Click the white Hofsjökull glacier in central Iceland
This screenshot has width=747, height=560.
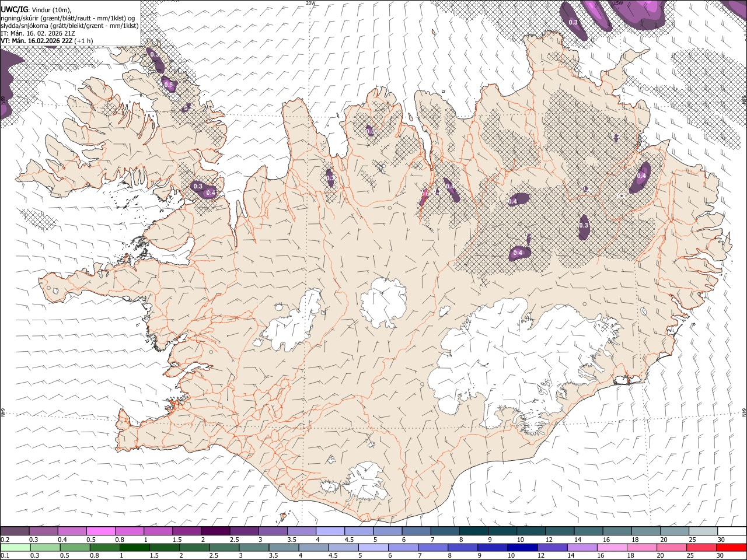383,302
